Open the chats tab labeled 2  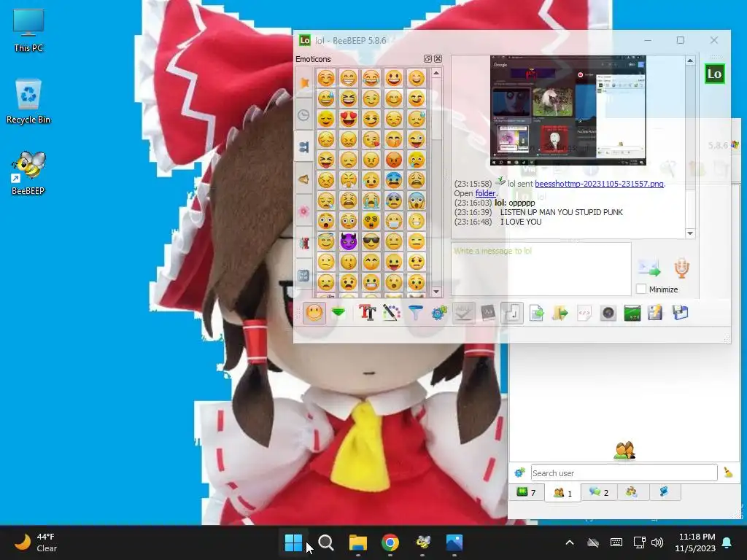[x=599, y=492]
